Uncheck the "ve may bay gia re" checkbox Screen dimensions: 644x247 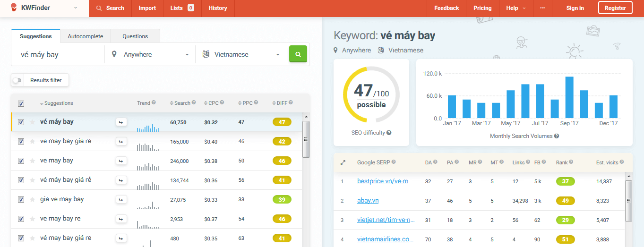pos(21,142)
